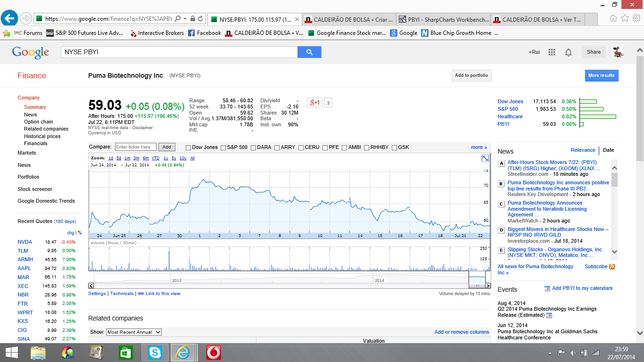Check the CERU compare checkbox
This screenshot has height=362, width=644.
point(301,148)
